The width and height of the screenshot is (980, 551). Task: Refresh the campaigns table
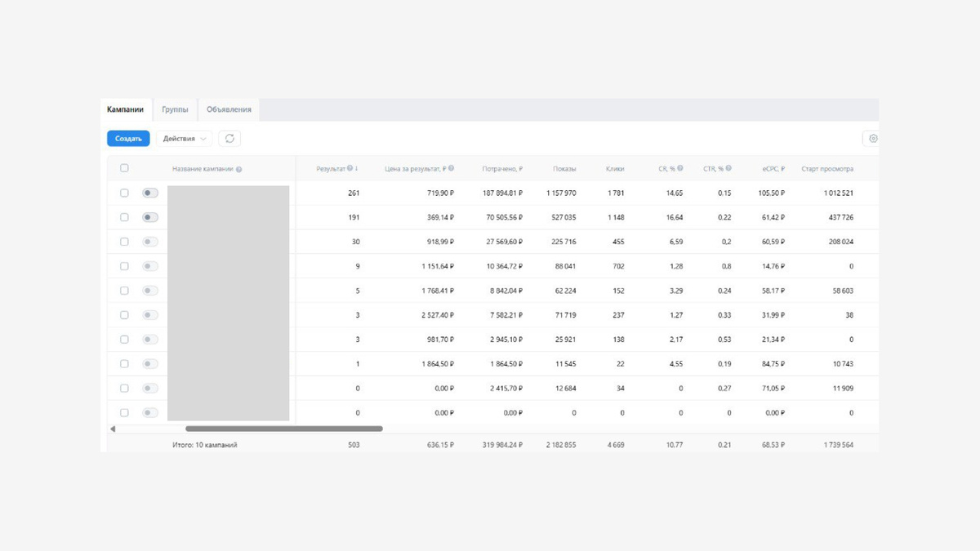point(229,139)
